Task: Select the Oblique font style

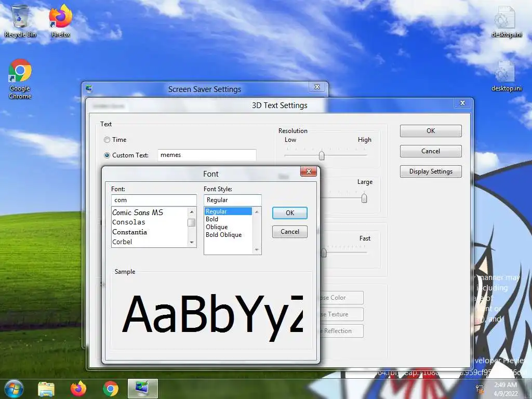Action: click(228, 227)
